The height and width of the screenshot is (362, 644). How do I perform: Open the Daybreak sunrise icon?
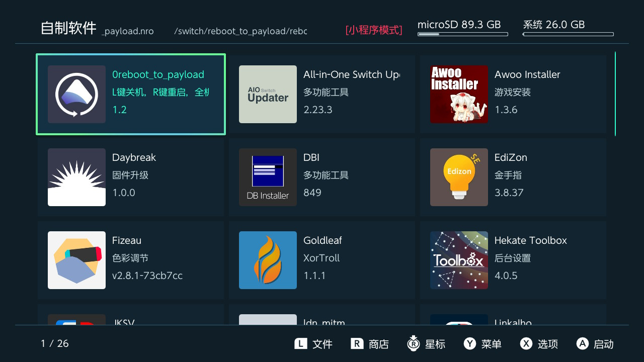pos(76,177)
